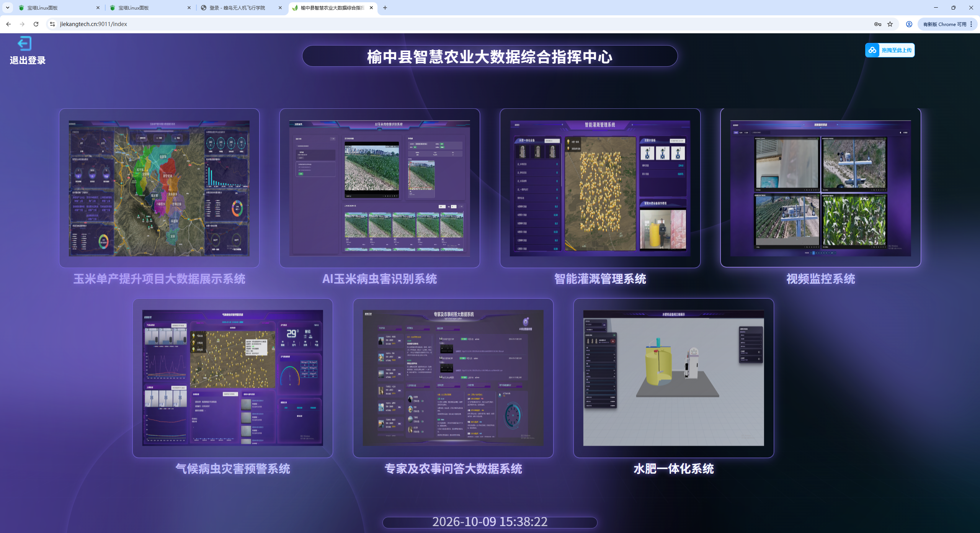Close the second 宝塔Linux面板 tab

coord(189,8)
